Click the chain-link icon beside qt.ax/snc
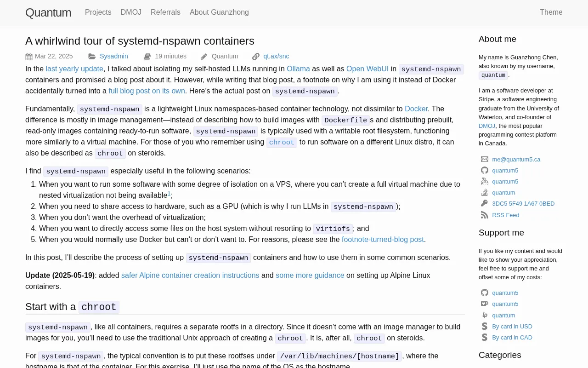The width and height of the screenshot is (588, 368). (256, 57)
